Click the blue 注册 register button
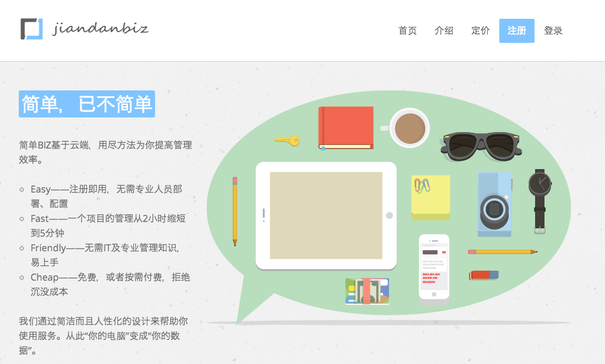Screen dimensions: 605x364 click(517, 31)
